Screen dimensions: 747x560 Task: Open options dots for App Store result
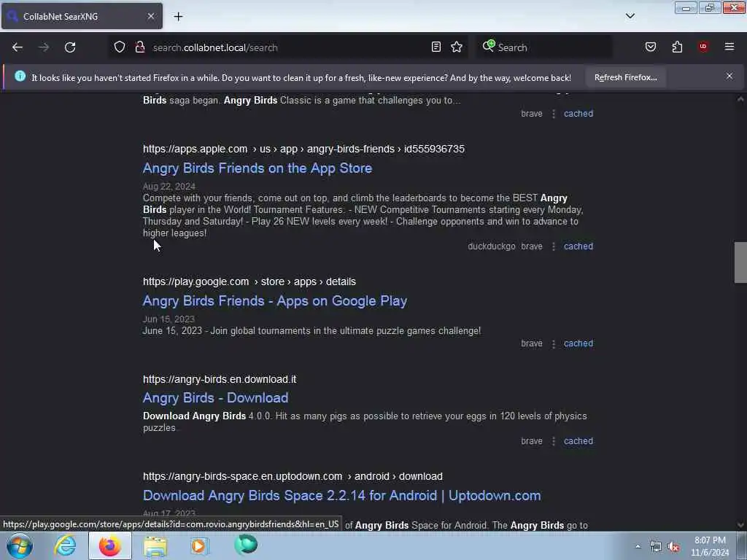click(x=554, y=246)
